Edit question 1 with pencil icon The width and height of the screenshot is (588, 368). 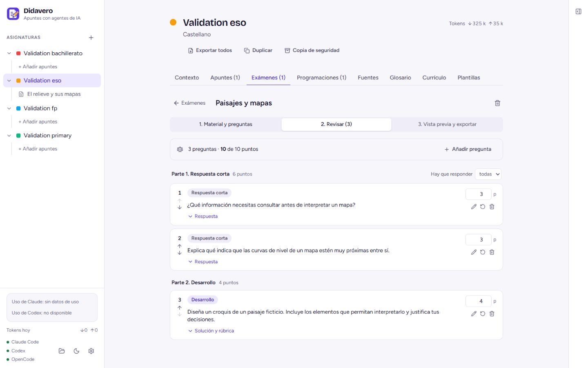(x=474, y=207)
